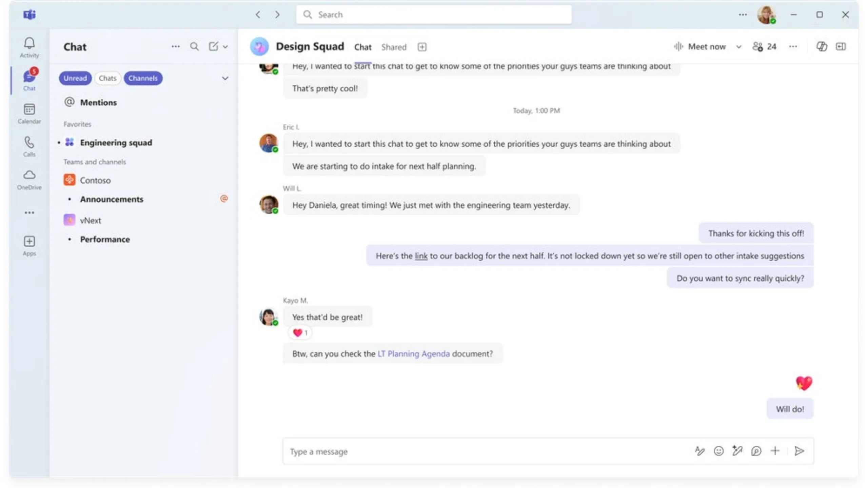The width and height of the screenshot is (868, 488).
Task: Expand the new chat options chevron
Action: 225,47
